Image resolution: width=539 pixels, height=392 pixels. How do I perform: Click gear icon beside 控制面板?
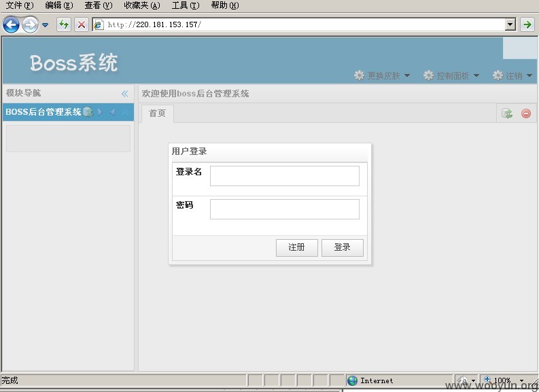click(x=428, y=75)
